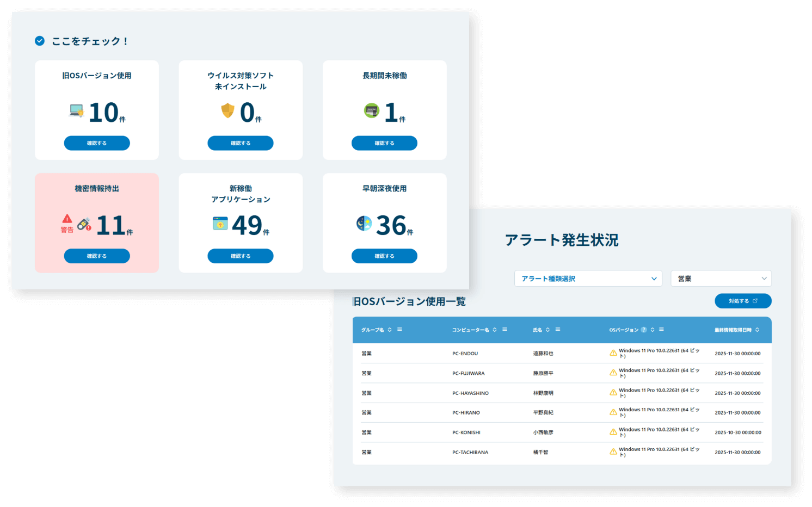Click the red 警告 warning triangle icon
812x507 pixels.
[67, 219]
